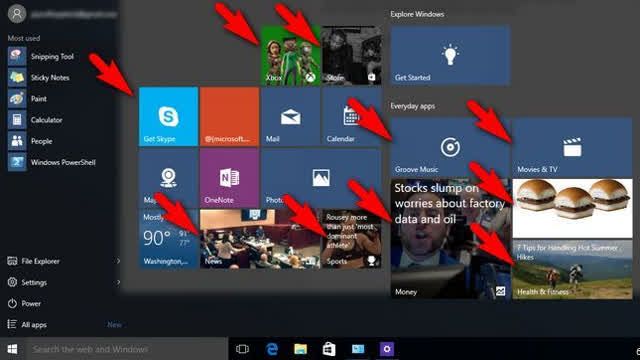Open the Groove Music tile
Viewport: 640px width, 360px height.
click(450, 147)
